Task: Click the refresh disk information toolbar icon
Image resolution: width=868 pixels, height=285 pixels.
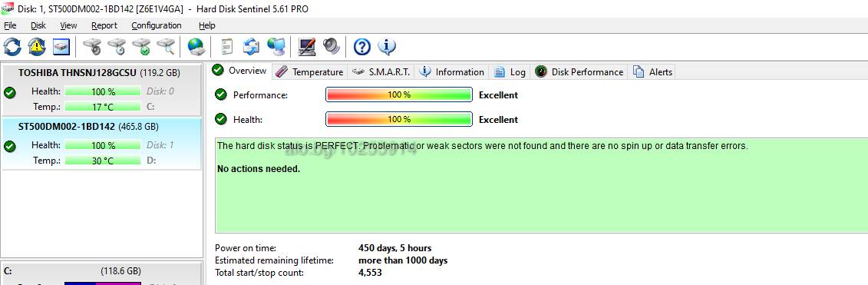Action: (12, 47)
